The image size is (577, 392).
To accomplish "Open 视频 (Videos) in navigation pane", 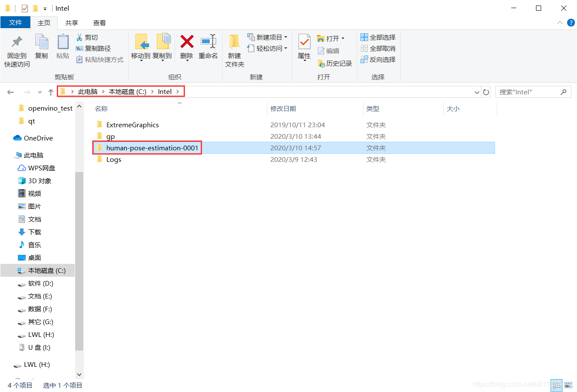I will [35, 194].
